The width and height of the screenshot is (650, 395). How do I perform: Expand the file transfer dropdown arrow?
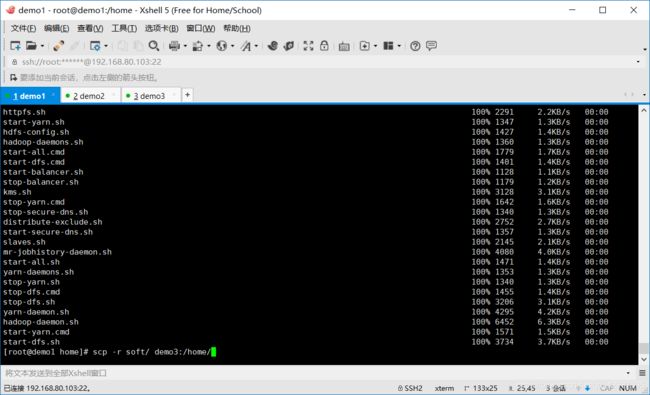209,46
